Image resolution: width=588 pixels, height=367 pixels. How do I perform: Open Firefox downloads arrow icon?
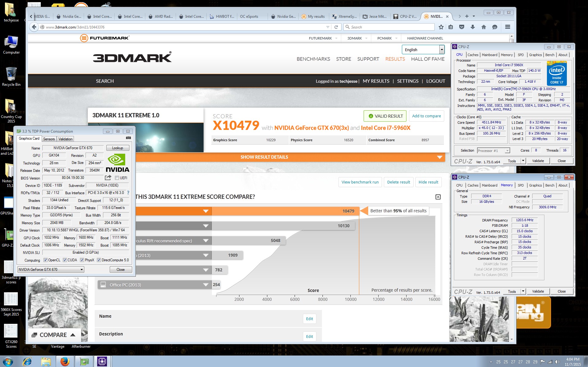click(x=473, y=27)
